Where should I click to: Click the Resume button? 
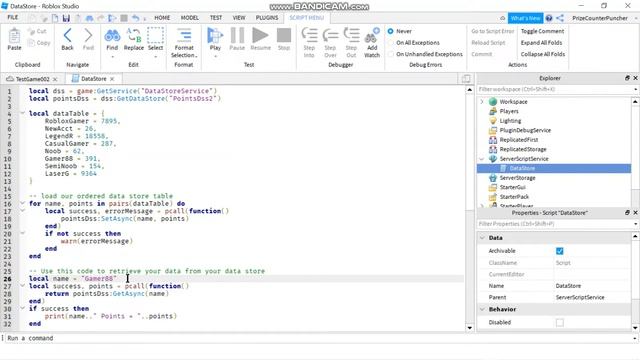click(260, 36)
